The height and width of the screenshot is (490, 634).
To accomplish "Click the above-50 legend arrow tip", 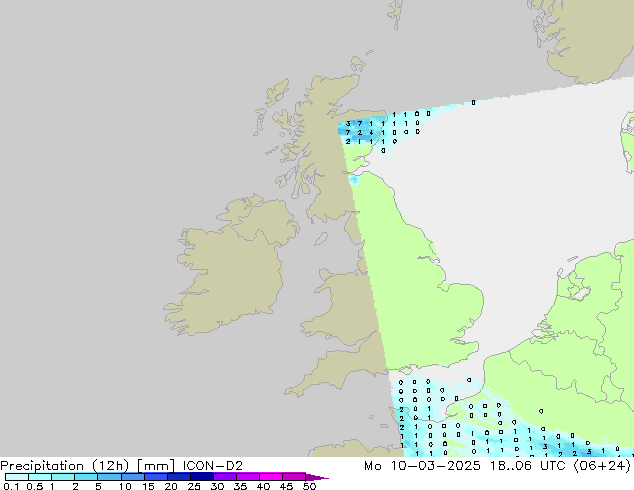I will point(317,477).
